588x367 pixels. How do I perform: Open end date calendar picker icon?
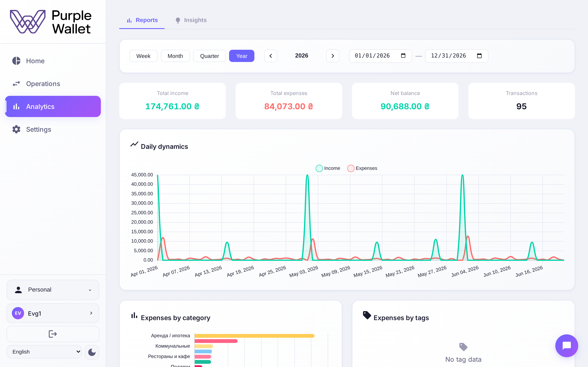click(x=479, y=56)
